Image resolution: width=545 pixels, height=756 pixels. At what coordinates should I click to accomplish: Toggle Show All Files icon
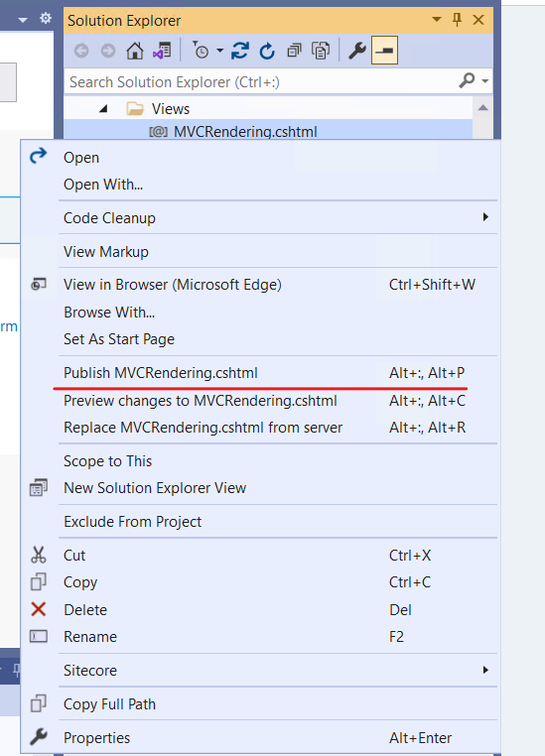[x=321, y=51]
